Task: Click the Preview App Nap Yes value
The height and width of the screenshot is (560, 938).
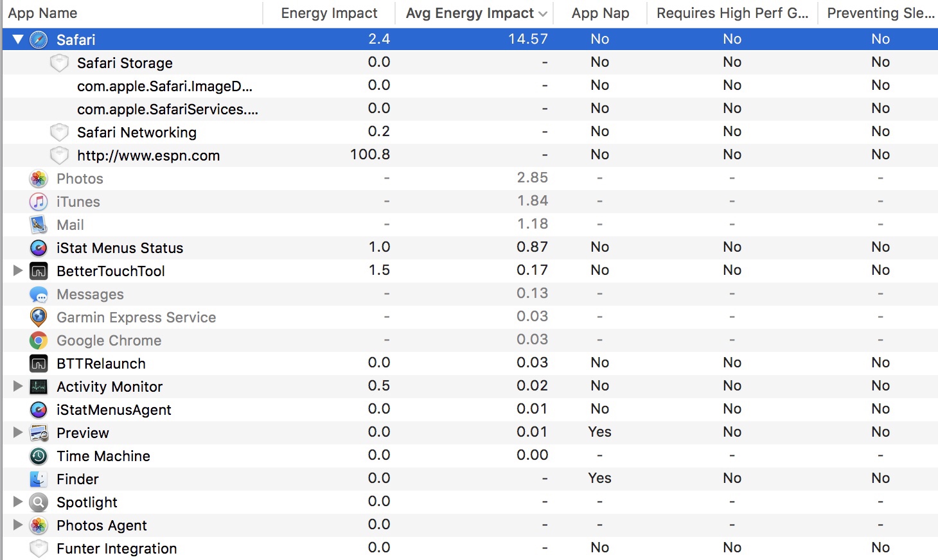Action: (x=599, y=432)
